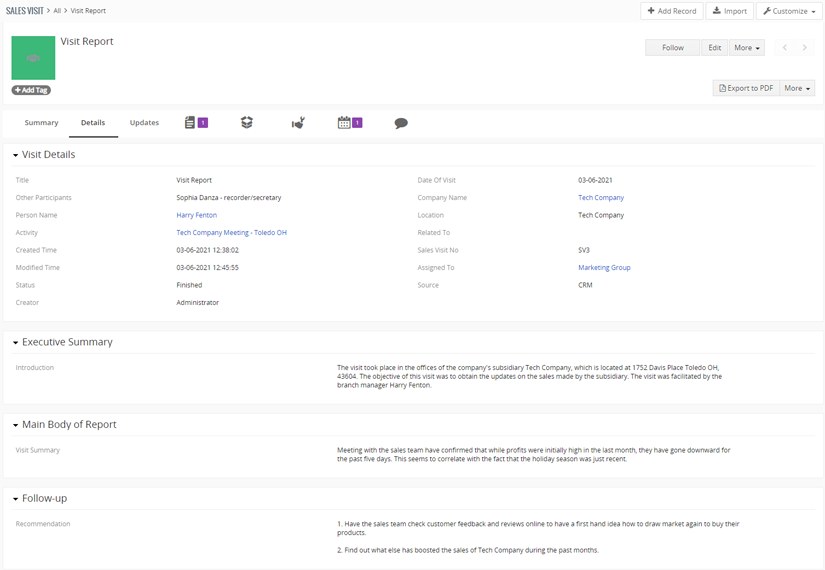825x570 pixels.
Task: Switch to the Summary tab
Action: pyautogui.click(x=42, y=123)
